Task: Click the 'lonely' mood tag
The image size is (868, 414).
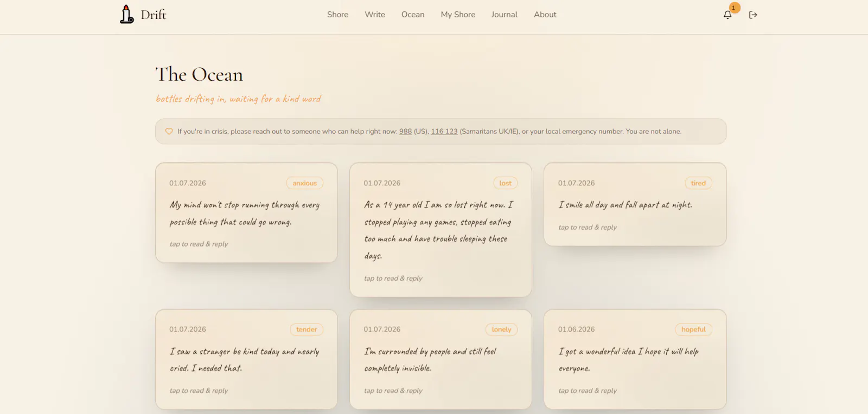Action: [501, 329]
